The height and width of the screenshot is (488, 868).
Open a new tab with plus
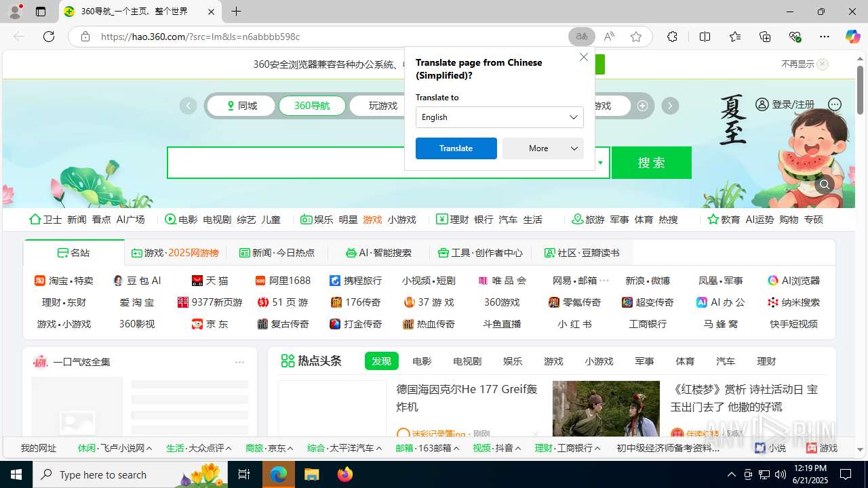click(x=236, y=12)
